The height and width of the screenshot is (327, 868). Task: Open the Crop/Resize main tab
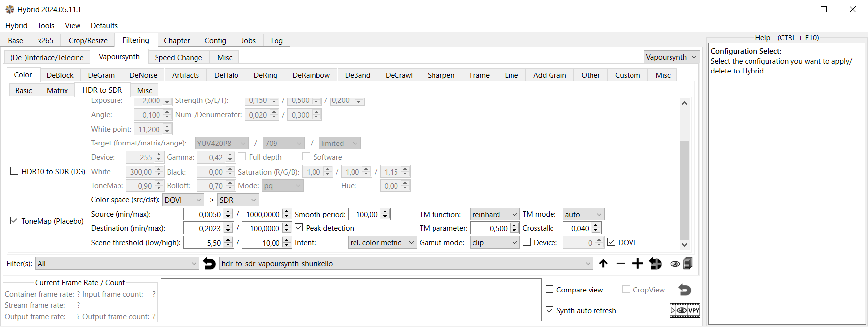point(88,41)
